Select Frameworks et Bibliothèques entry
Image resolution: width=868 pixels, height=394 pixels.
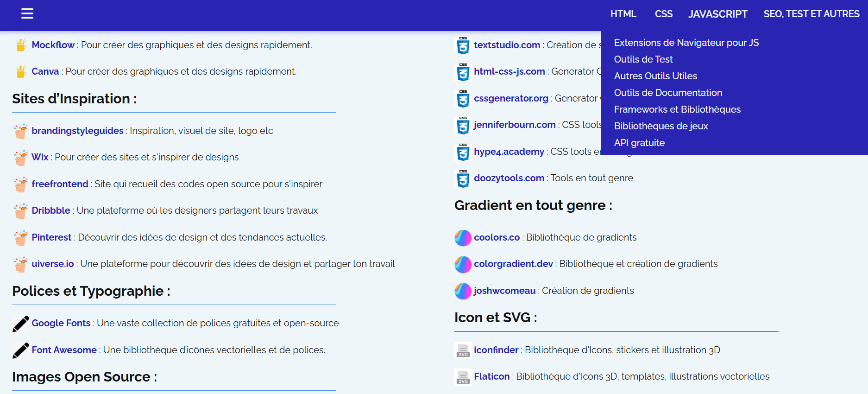pyautogui.click(x=677, y=109)
